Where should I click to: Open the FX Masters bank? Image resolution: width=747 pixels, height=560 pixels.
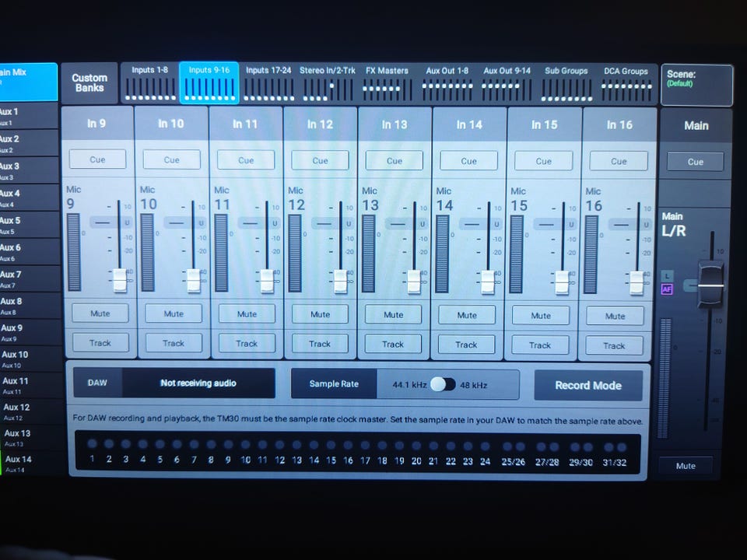pyautogui.click(x=387, y=83)
